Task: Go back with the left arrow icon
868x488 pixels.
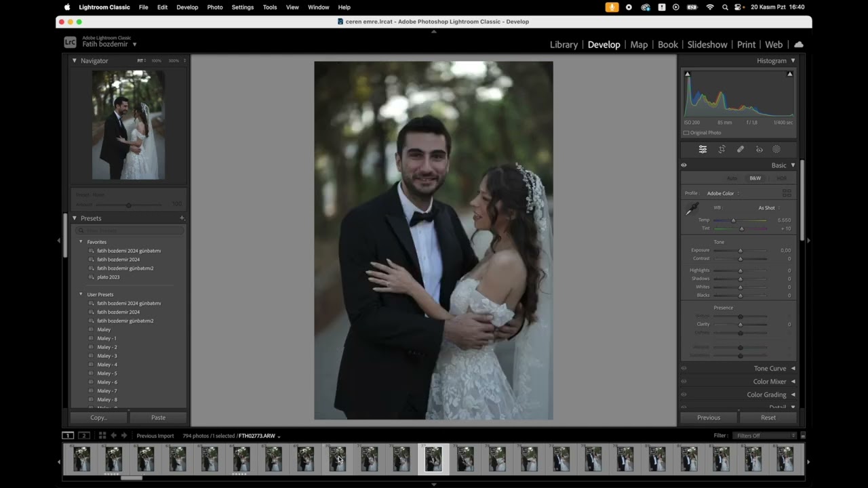Action: [113, 436]
